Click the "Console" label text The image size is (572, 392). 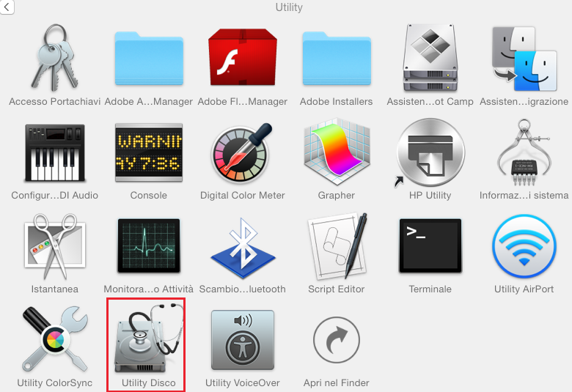[148, 196]
